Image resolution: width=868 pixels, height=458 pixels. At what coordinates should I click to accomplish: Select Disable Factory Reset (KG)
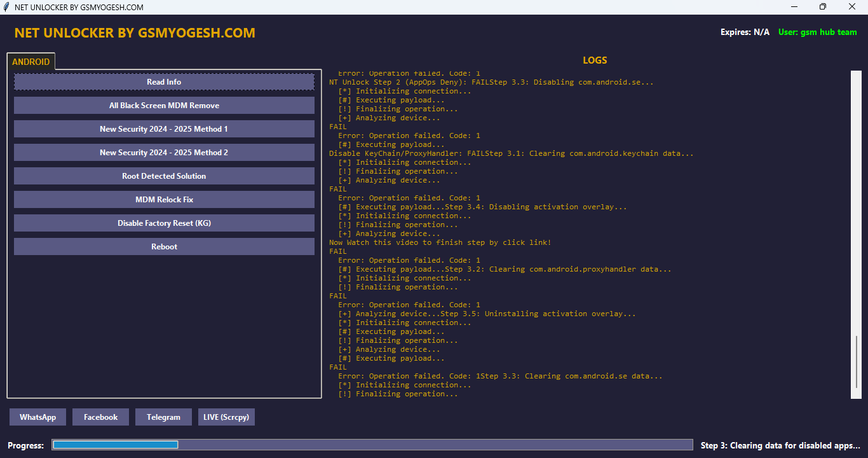pyautogui.click(x=164, y=223)
